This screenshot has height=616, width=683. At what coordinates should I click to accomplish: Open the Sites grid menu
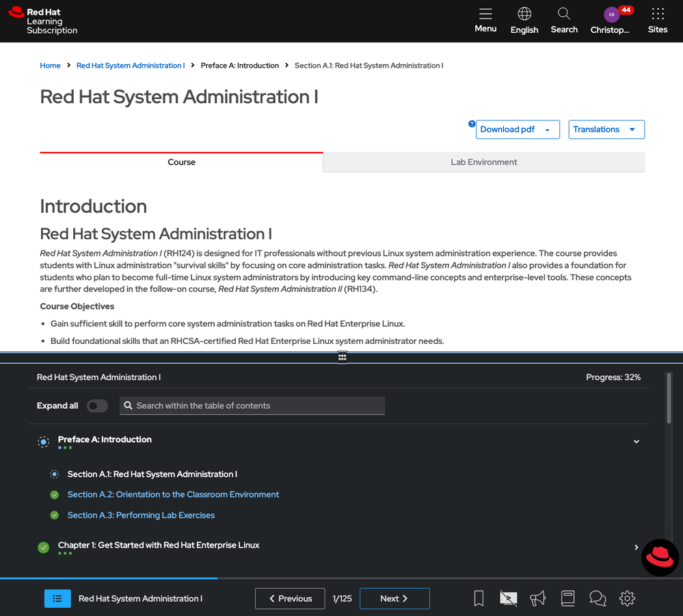658,21
